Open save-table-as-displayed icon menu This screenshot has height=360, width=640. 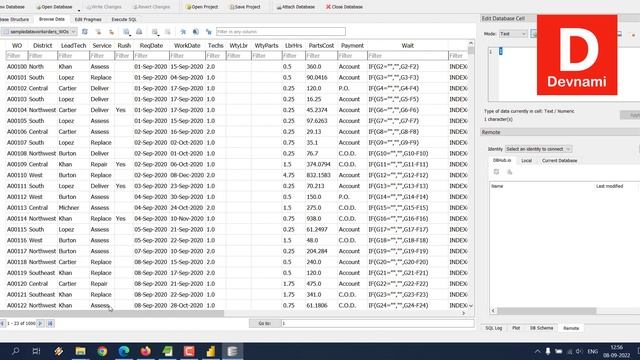127,31
